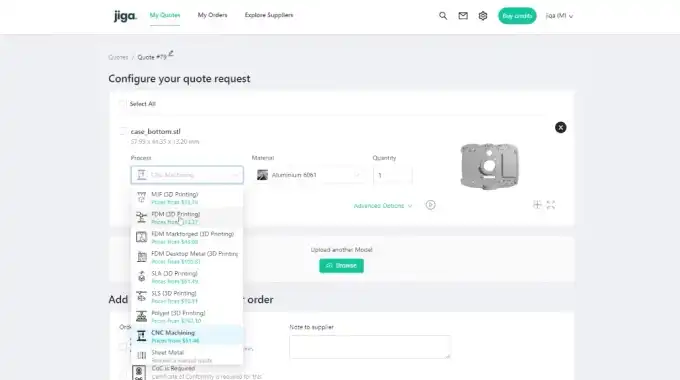680x380 pixels.
Task: Expand Advanced Options
Action: coord(382,206)
